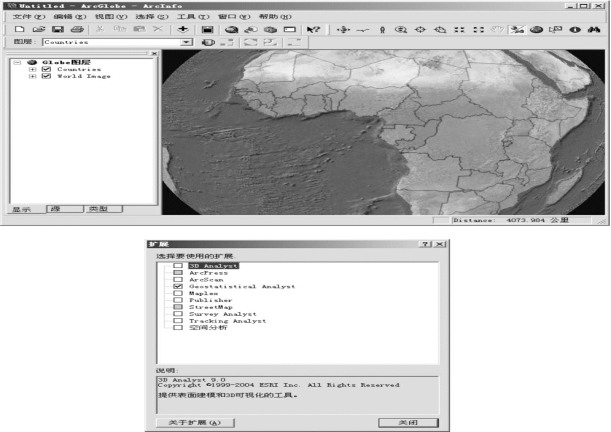Save using the floppy disk icon
This screenshot has width=611, height=432.
[58, 29]
